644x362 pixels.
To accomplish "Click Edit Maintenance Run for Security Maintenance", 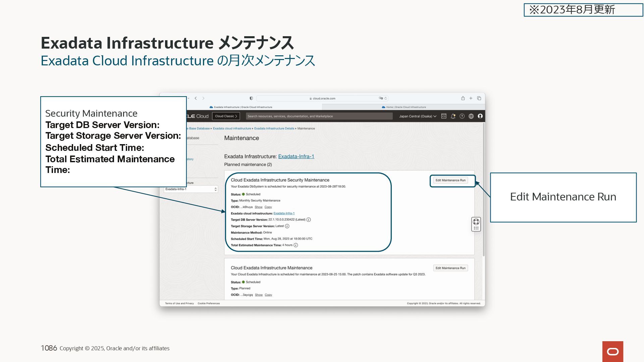I will click(450, 180).
